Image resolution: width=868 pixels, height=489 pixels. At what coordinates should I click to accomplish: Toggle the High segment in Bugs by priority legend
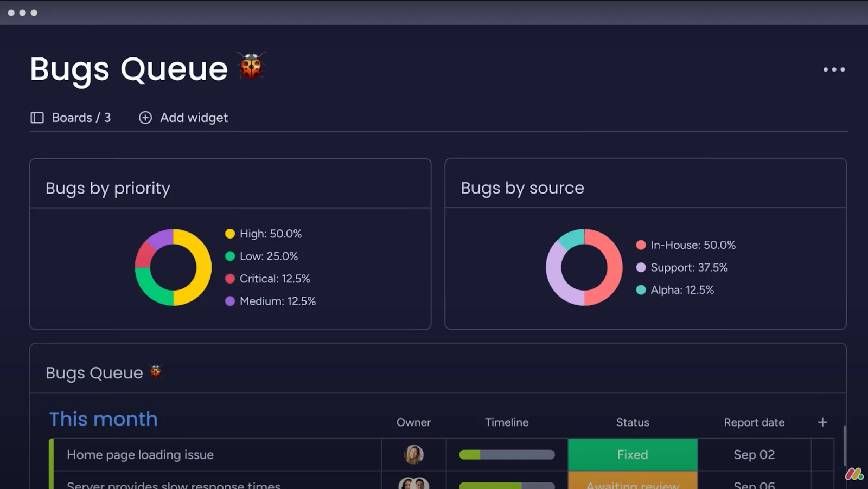pos(265,234)
